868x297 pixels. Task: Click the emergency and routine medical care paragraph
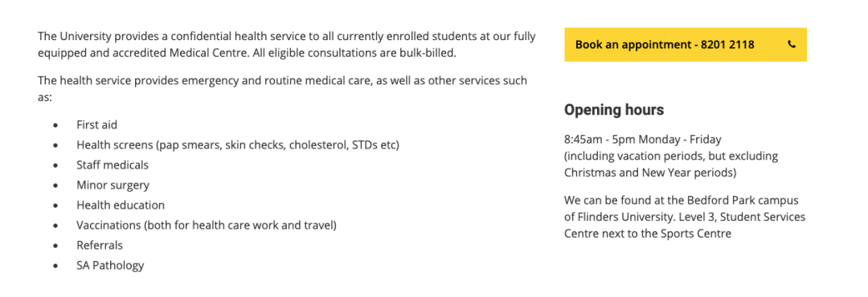point(282,89)
